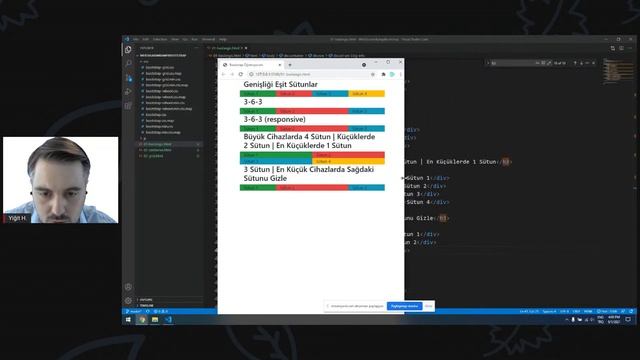Click the blue Paylaşmayı durdur button
Viewport: 640px width, 360px height.
pos(404,306)
